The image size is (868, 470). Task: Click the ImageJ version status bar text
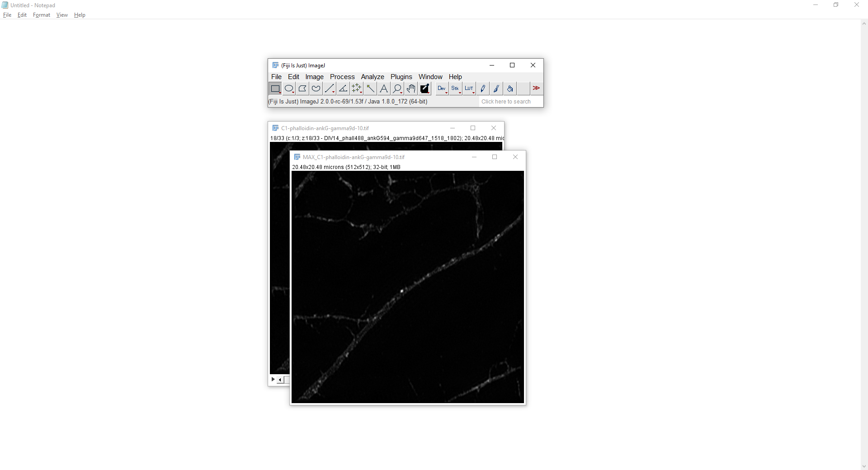[348, 102]
